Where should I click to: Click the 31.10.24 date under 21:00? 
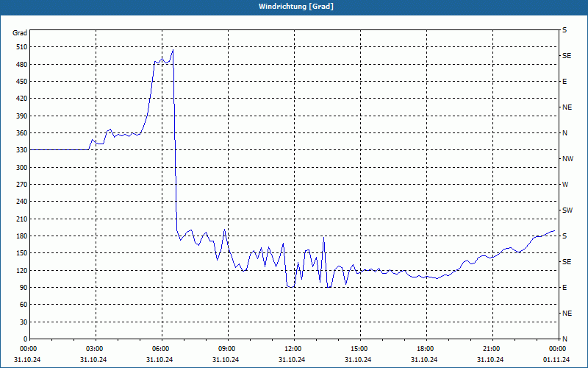pyautogui.click(x=491, y=360)
